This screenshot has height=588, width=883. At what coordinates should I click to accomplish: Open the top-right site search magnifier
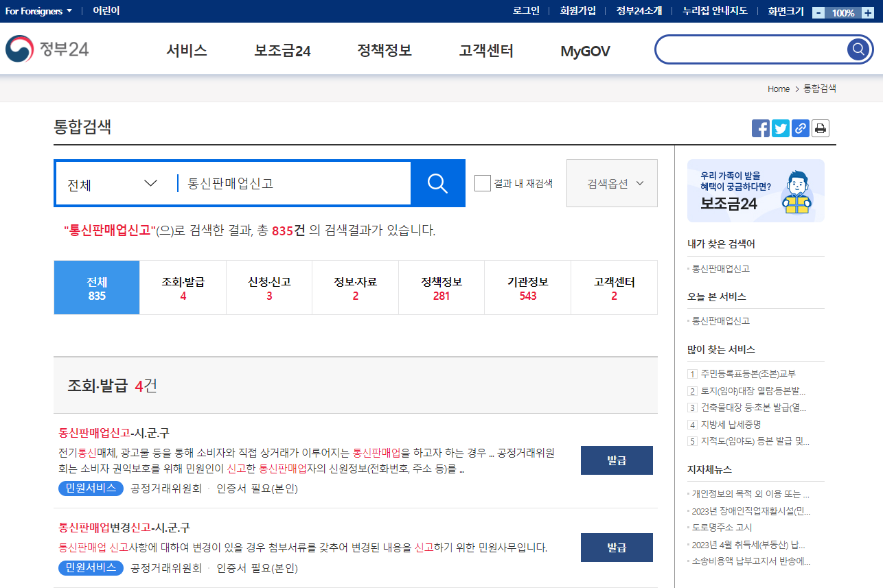[x=857, y=49]
